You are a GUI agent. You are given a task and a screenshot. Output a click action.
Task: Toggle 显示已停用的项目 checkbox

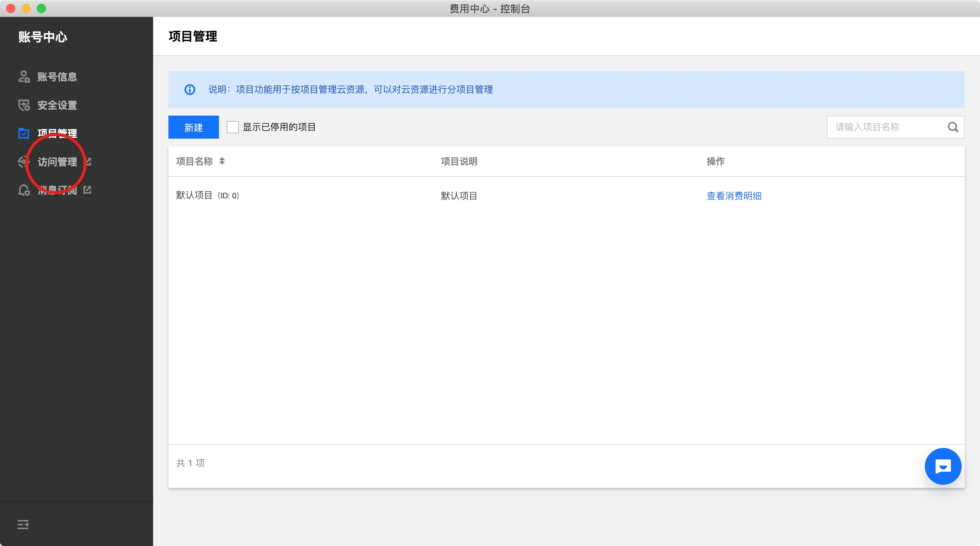click(x=232, y=127)
